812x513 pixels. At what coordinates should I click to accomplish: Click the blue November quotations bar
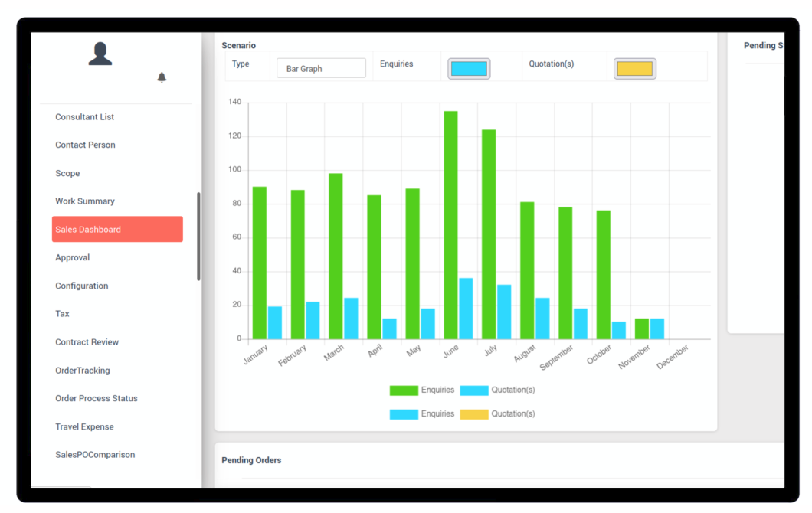[x=657, y=329]
